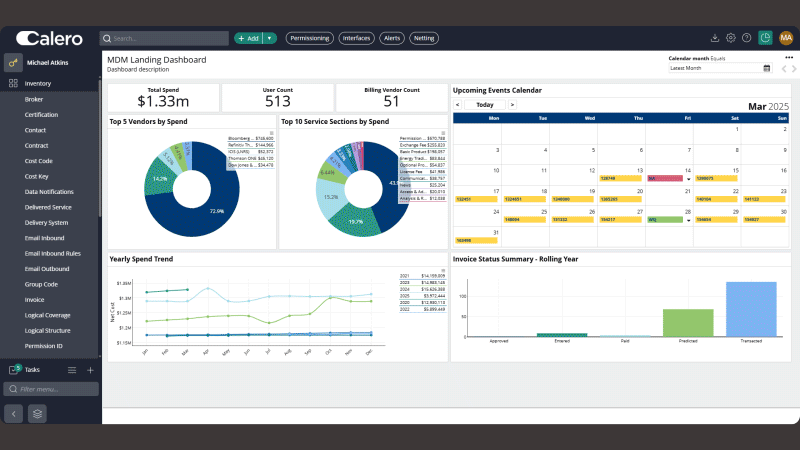Collapse the sidebar with the back arrow
Viewport: 800px width, 450px height.
point(14,414)
